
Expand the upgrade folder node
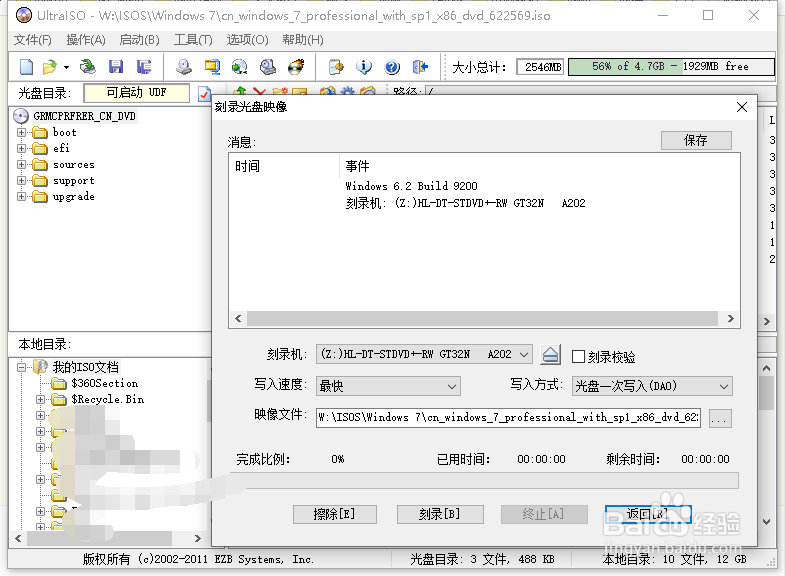(22, 197)
